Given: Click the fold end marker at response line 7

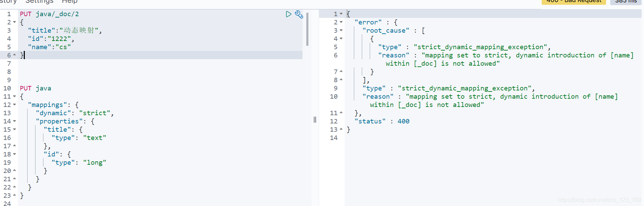Looking at the screenshot, I should (341, 72).
